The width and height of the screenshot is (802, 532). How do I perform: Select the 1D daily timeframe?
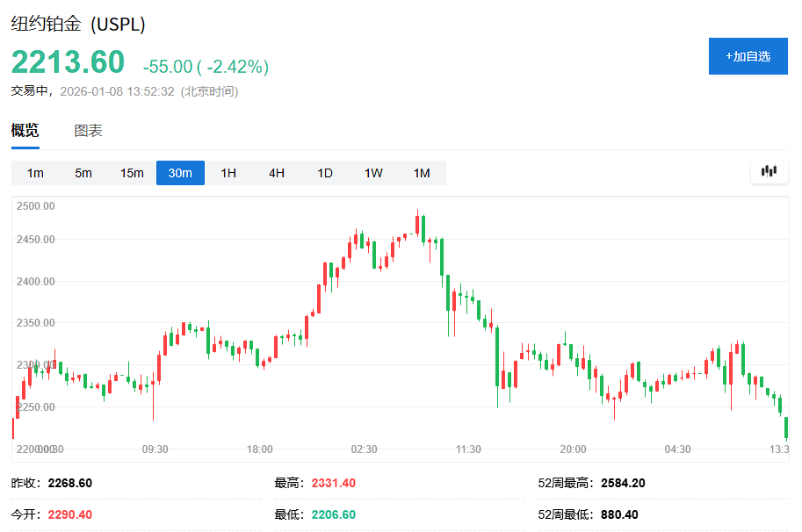pyautogui.click(x=323, y=173)
